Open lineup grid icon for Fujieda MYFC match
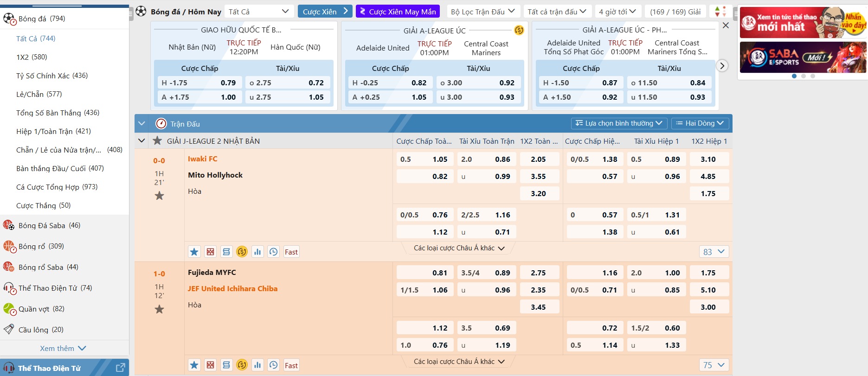868x376 pixels. 211,365
